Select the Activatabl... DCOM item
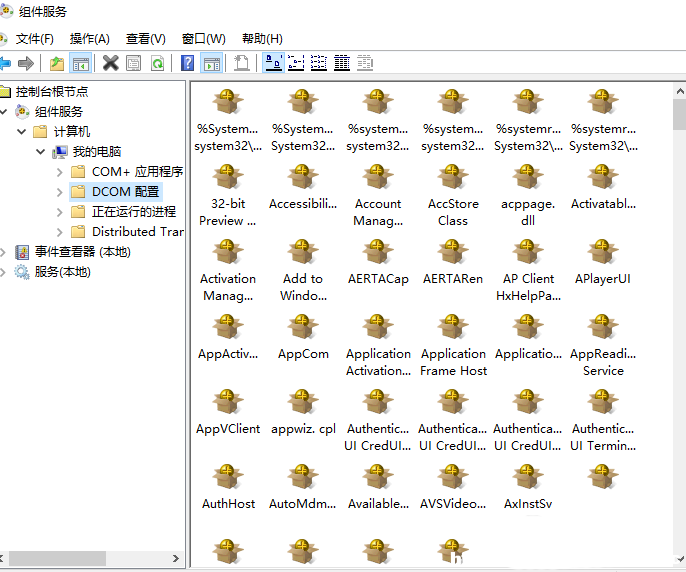This screenshot has height=572, width=686. 603,187
